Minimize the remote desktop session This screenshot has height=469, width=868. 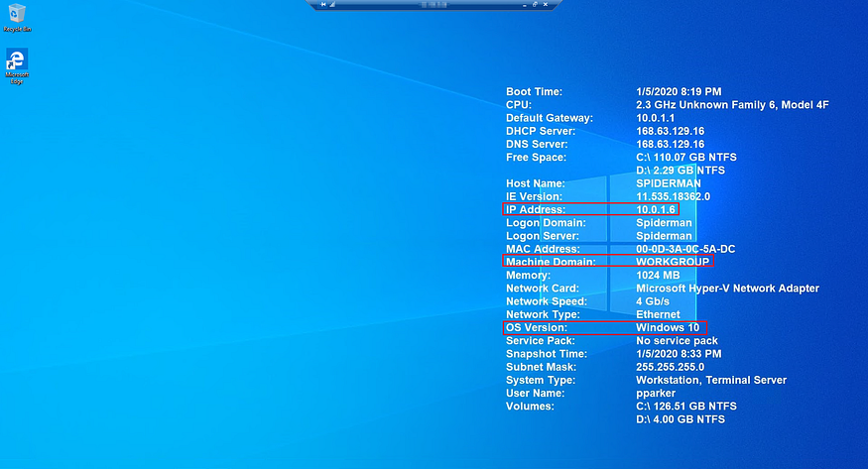coord(524,4)
